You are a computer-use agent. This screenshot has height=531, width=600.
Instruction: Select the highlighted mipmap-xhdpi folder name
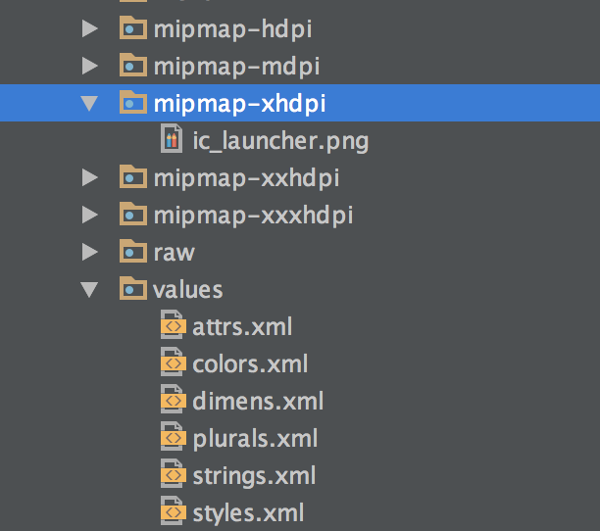point(240,104)
